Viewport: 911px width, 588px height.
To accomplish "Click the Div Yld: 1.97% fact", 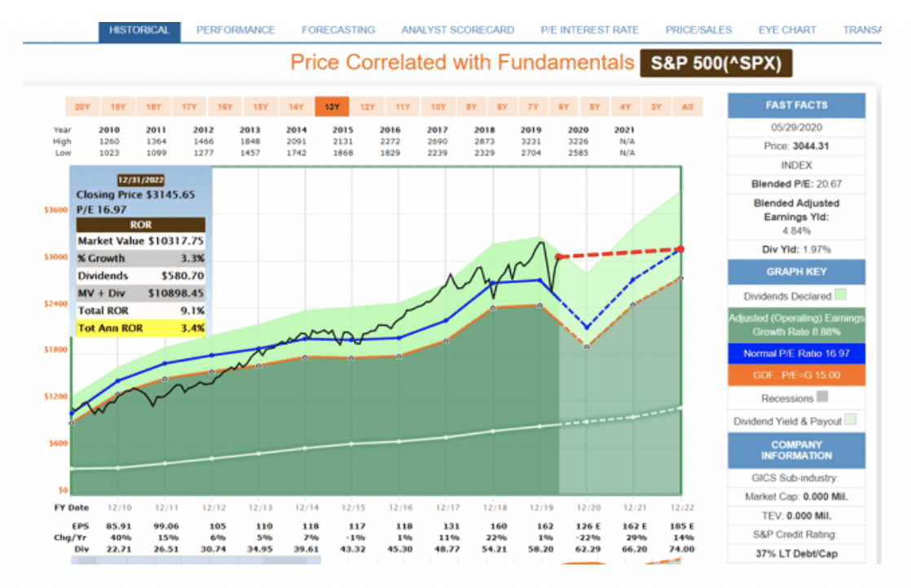I will tap(797, 249).
